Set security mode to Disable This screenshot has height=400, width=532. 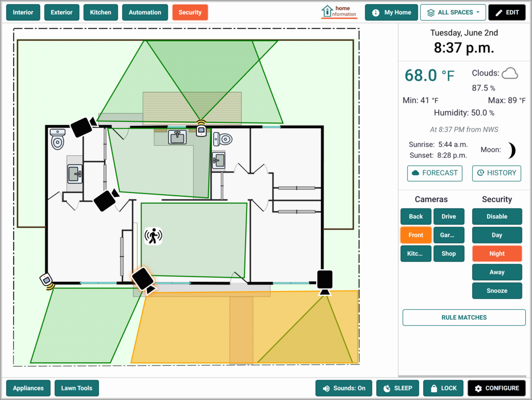click(497, 217)
